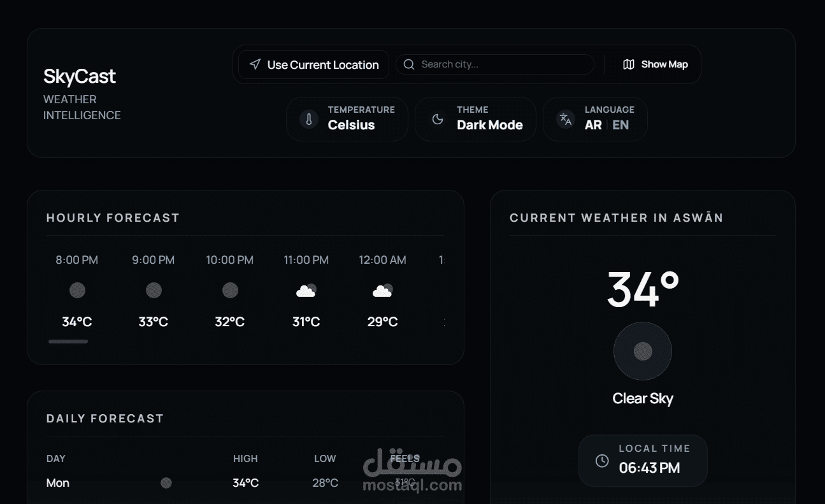The image size is (825, 504).
Task: Click the Daily Forecast heading
Action: click(105, 419)
